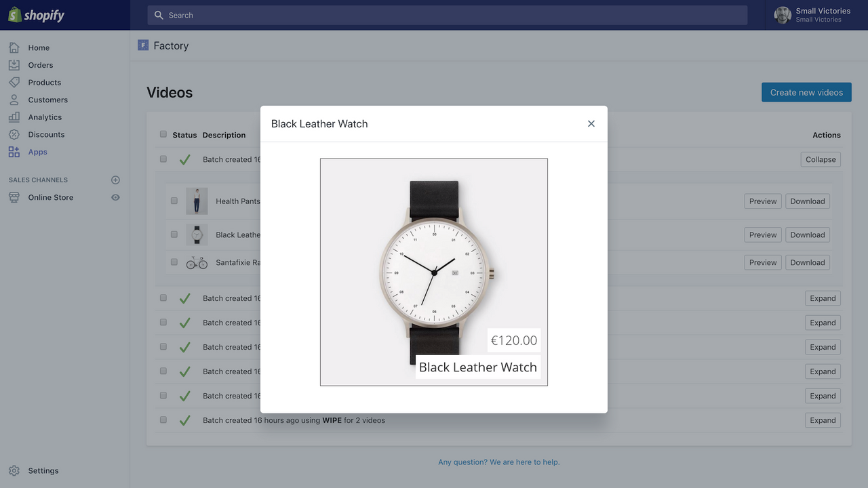
Task: Click the Analytics bar chart icon
Action: click(14, 117)
